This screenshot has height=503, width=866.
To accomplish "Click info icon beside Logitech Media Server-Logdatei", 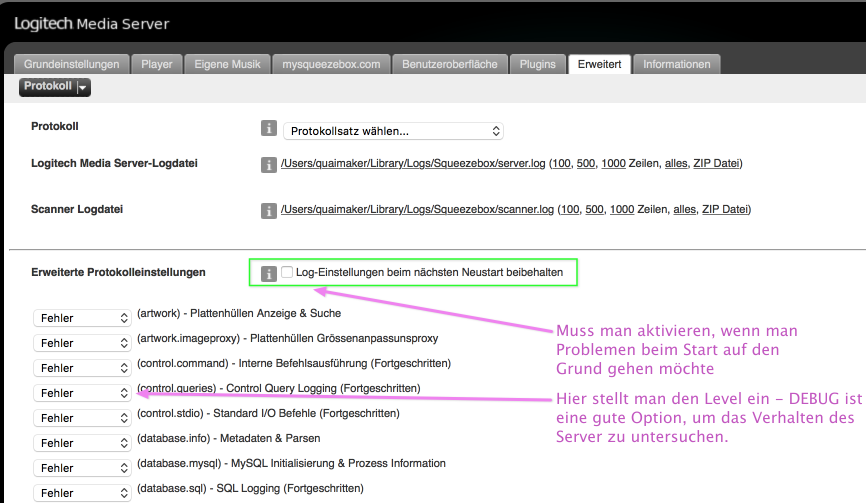I will [x=268, y=165].
